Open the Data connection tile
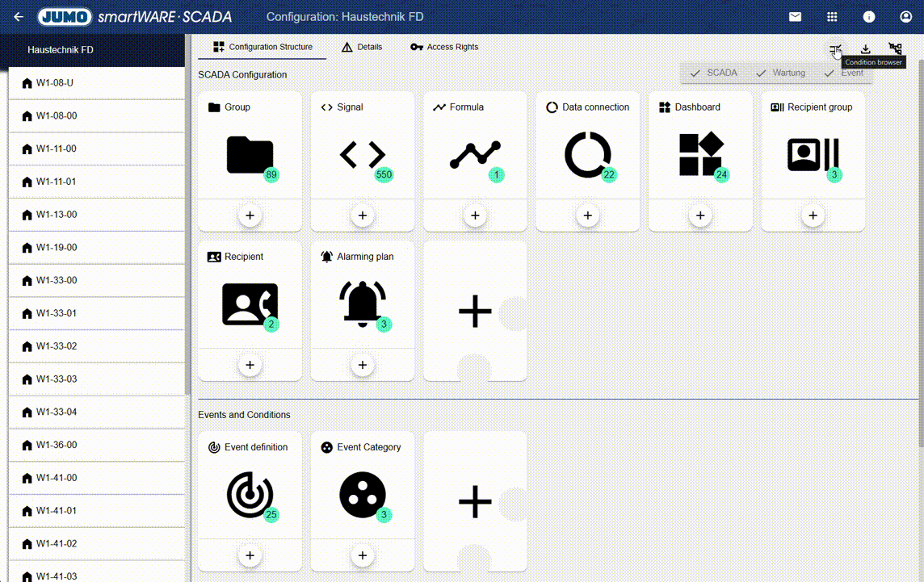Viewport: 924px width, 582px height. [587, 154]
